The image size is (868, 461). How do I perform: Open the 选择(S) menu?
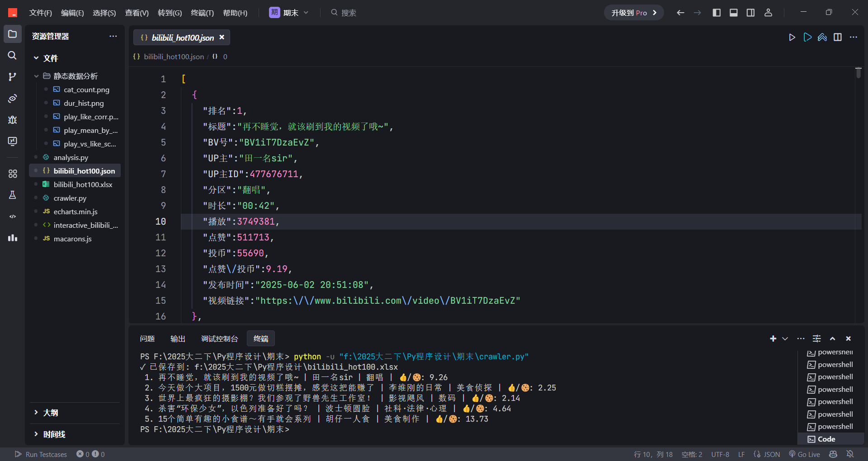pyautogui.click(x=104, y=13)
